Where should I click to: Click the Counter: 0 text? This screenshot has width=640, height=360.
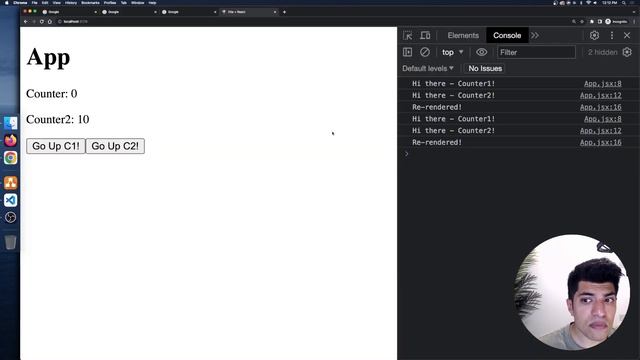pyautogui.click(x=51, y=94)
